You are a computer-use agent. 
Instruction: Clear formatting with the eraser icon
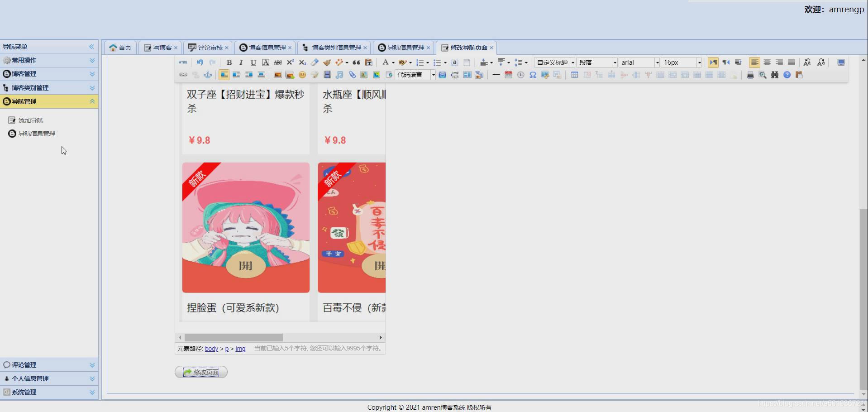[314, 62]
